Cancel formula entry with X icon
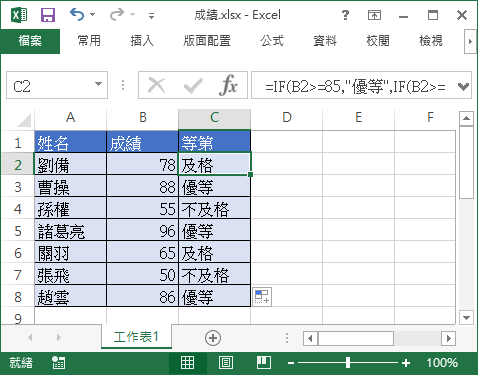 (x=156, y=85)
